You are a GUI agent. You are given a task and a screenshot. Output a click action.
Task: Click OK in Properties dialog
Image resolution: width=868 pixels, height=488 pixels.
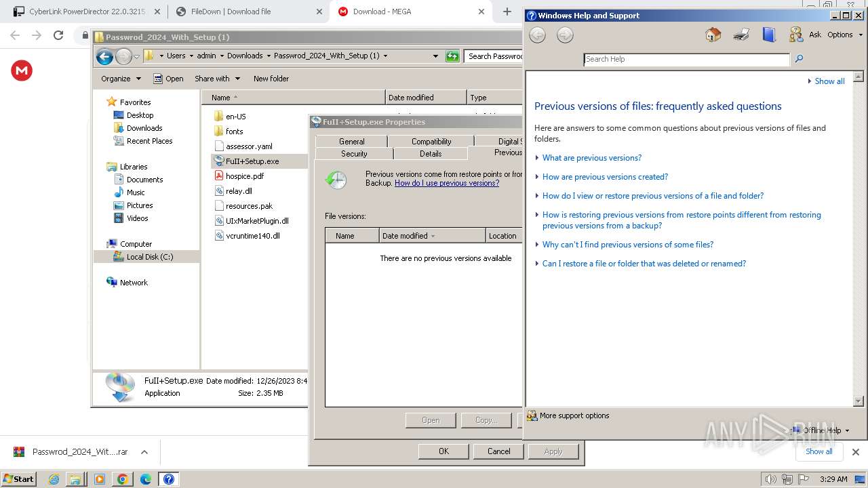click(x=443, y=451)
